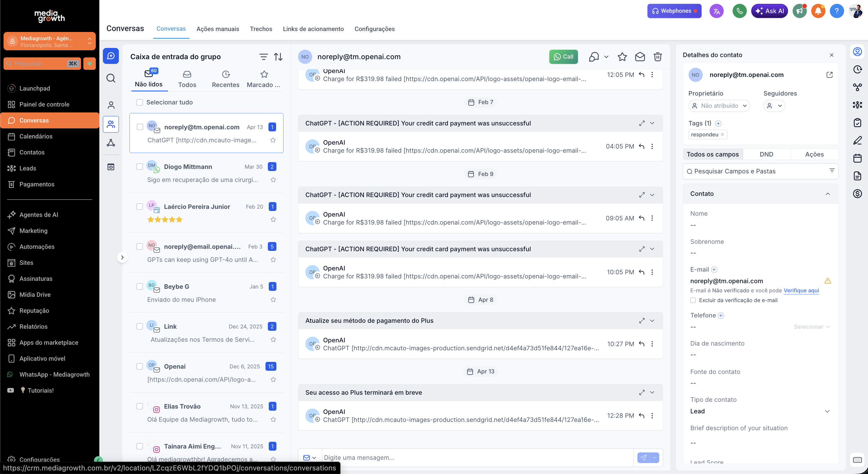The height and width of the screenshot is (474, 868).
Task: Open the activity history clock icon on right rail
Action: pos(857,70)
